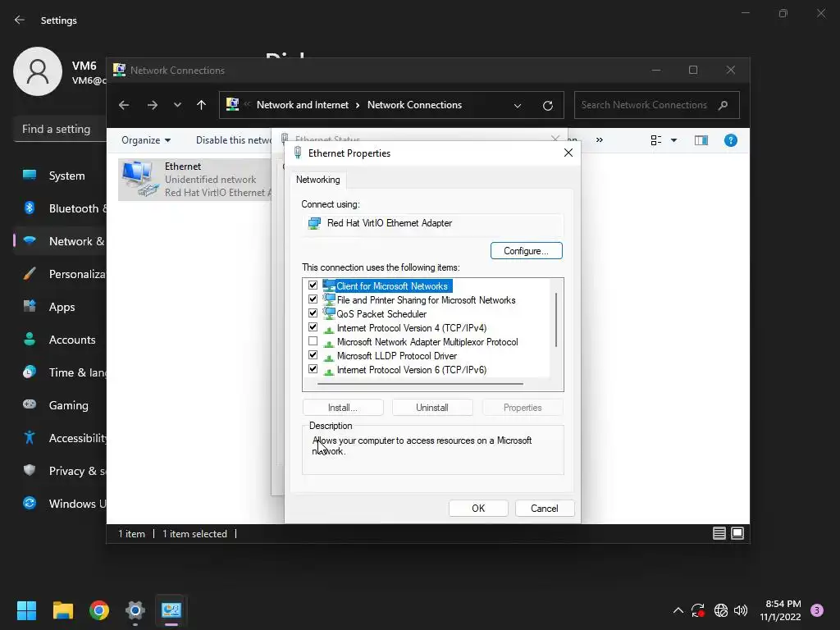Show more toolbar commands chevron
This screenshot has width=840, height=630.
coord(600,139)
